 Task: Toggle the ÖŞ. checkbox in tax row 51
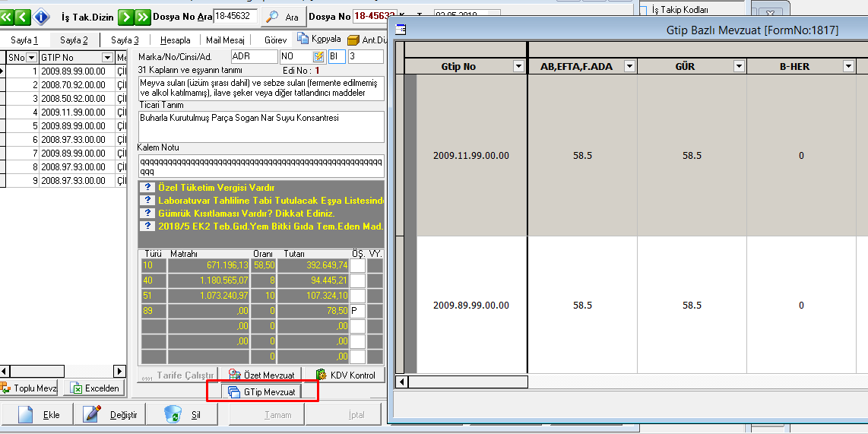(x=357, y=296)
